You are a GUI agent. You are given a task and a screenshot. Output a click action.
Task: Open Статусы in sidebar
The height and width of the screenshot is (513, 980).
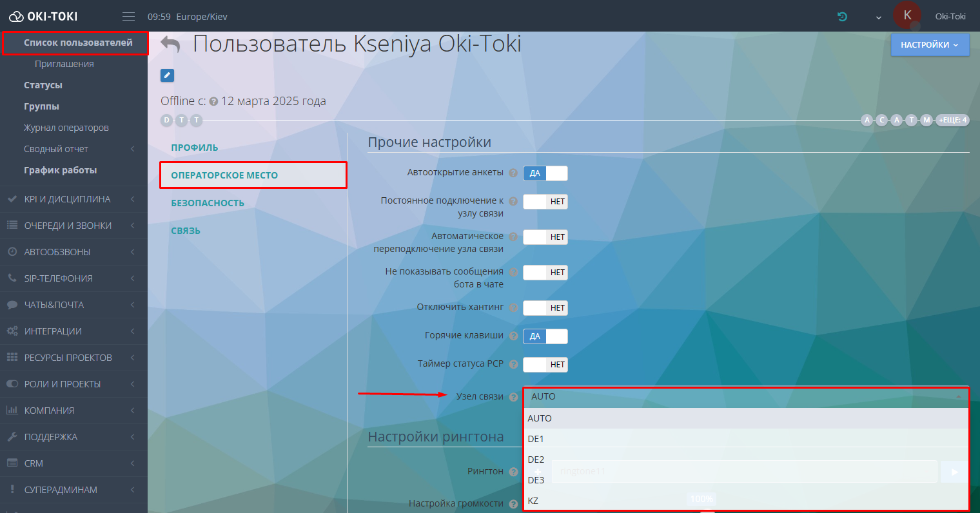[43, 85]
